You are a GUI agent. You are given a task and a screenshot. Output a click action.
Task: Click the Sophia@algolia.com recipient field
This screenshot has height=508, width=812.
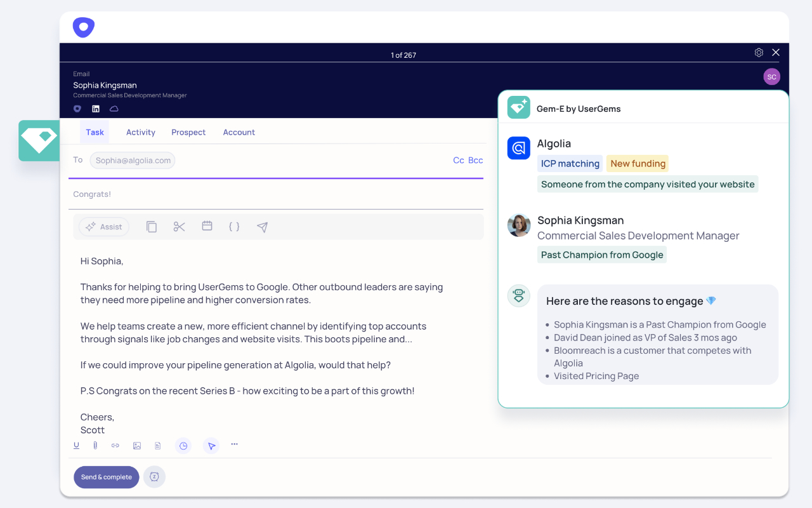coord(132,160)
